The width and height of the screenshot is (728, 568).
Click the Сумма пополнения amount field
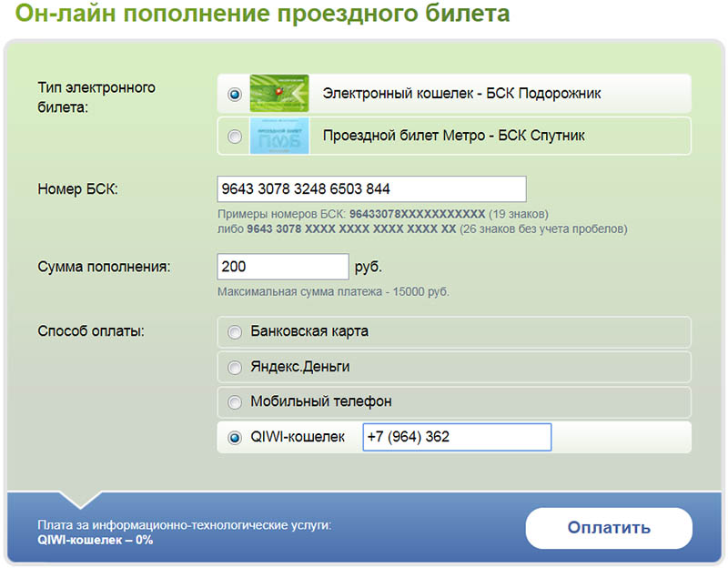[283, 267]
